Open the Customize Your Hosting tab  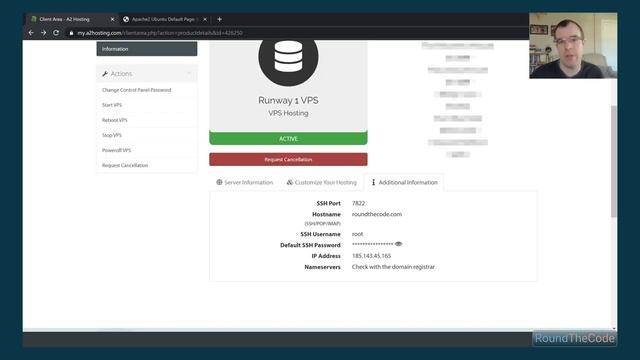point(322,182)
